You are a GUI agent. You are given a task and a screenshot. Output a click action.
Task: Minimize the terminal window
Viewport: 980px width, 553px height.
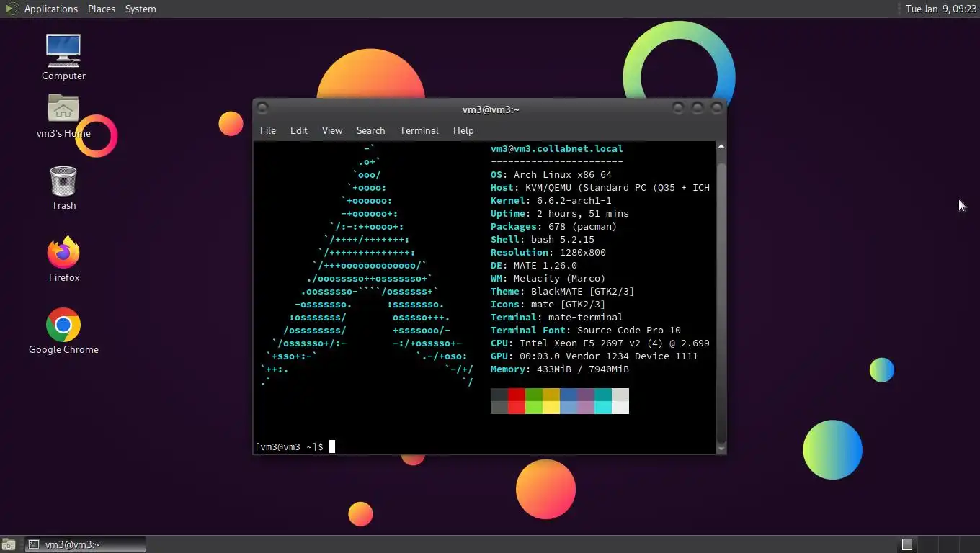click(x=678, y=108)
